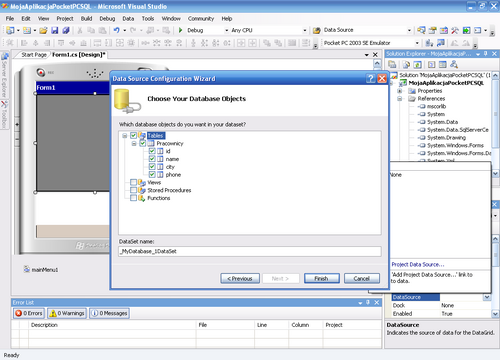Click the wizard's Help question mark icon
This screenshot has width=500, height=360.
click(371, 78)
